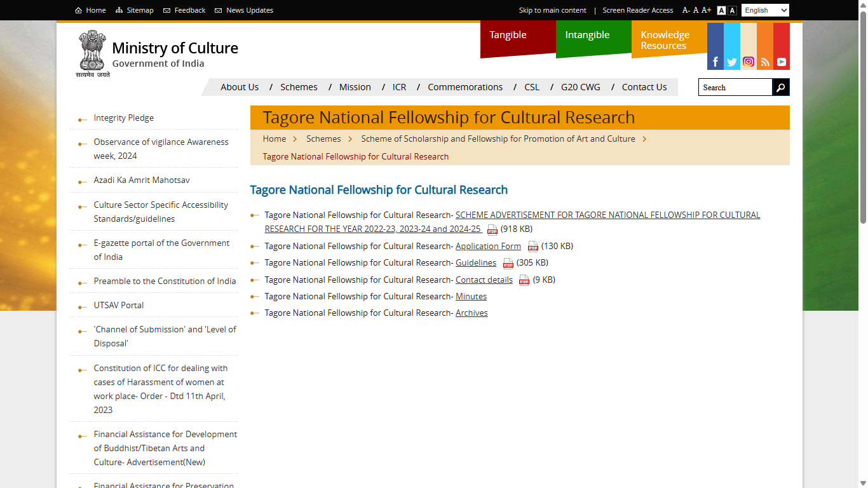Select the PDF icon beside Guidelines
Image resolution: width=868 pixels, height=488 pixels.
508,263
